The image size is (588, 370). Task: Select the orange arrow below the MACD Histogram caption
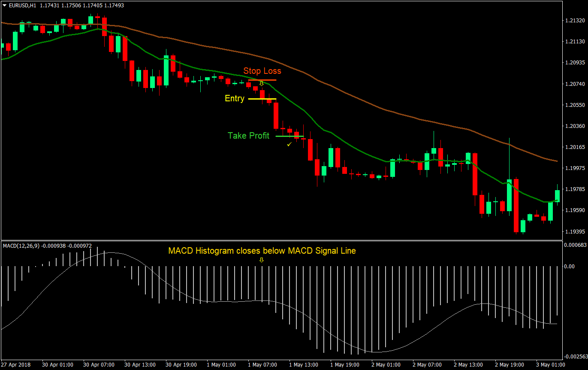point(262,260)
